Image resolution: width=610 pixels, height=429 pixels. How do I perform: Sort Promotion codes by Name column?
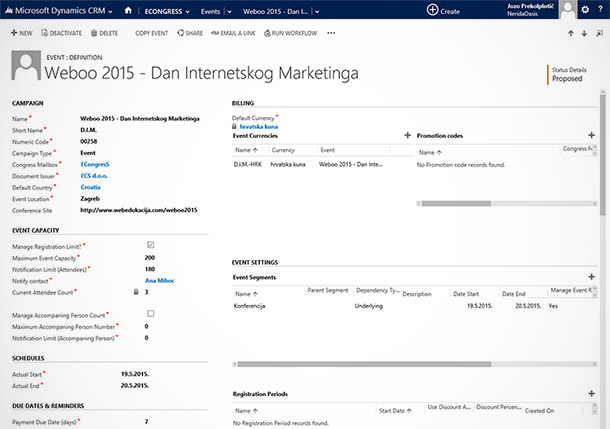(x=430, y=152)
